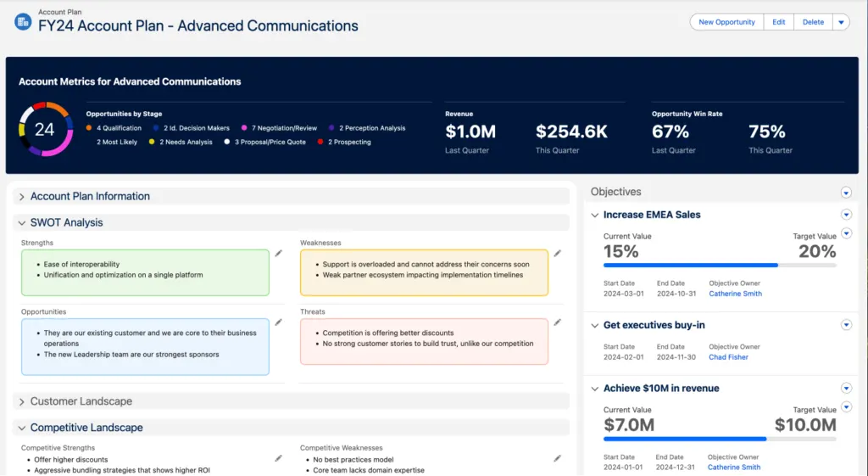Click the pencil icon for Threats

coord(557,322)
